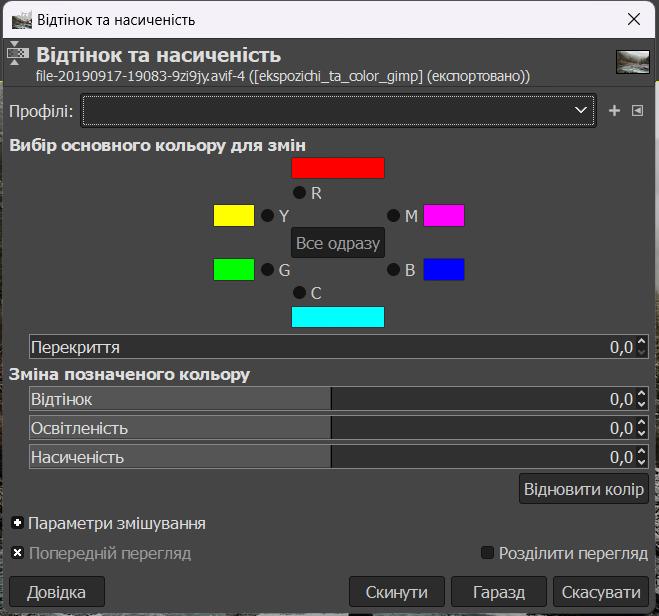Increase Освітленість value with up arrow
This screenshot has width=659, height=616.
(641, 422)
